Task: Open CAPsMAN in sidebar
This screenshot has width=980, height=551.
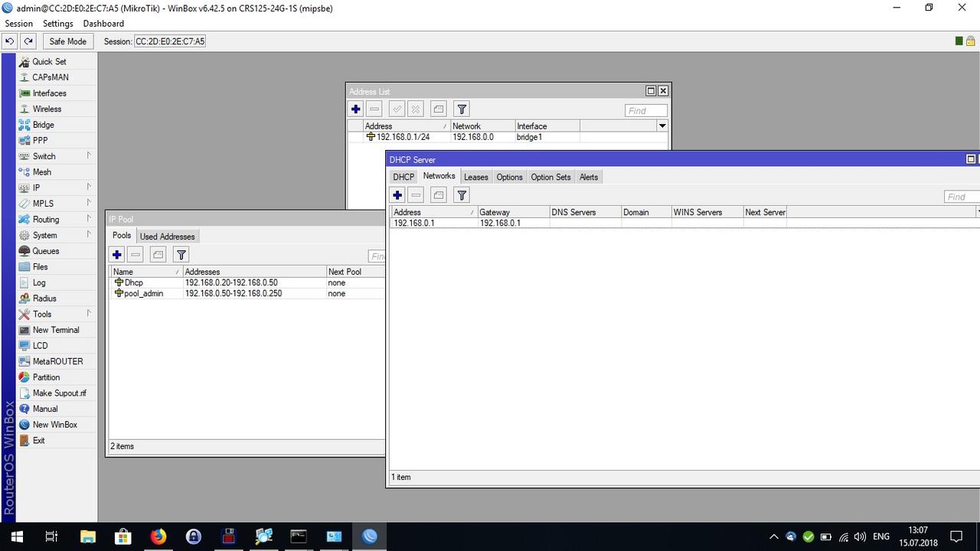Action: point(51,77)
